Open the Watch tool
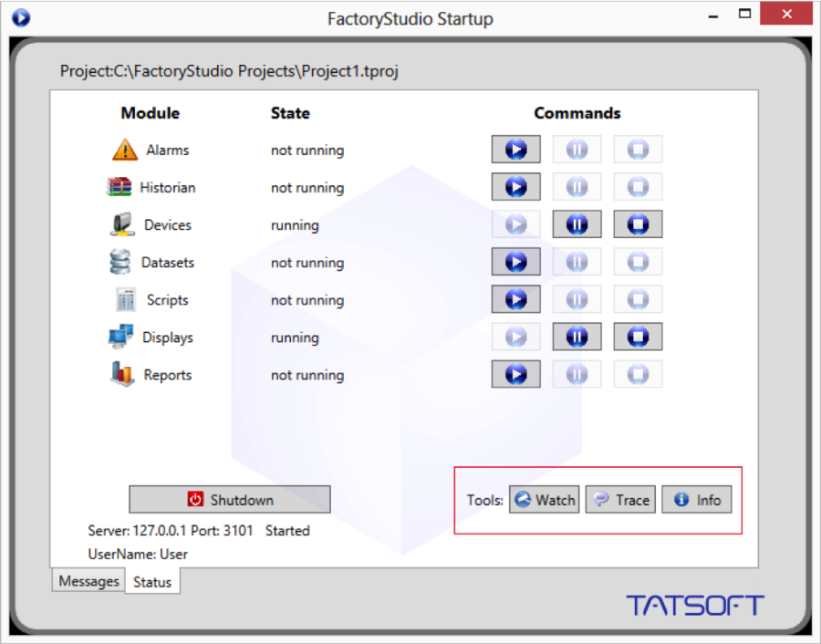Viewport: 821px width, 644px height. tap(545, 500)
